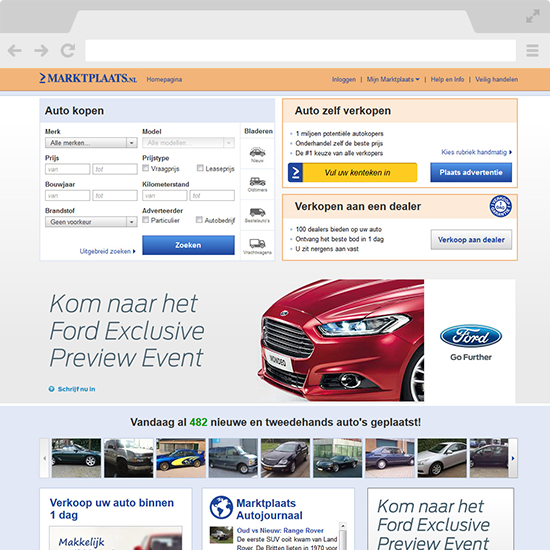The height and width of the screenshot is (550, 550).
Task: Advance car carousel with right arrow
Action: tap(513, 458)
